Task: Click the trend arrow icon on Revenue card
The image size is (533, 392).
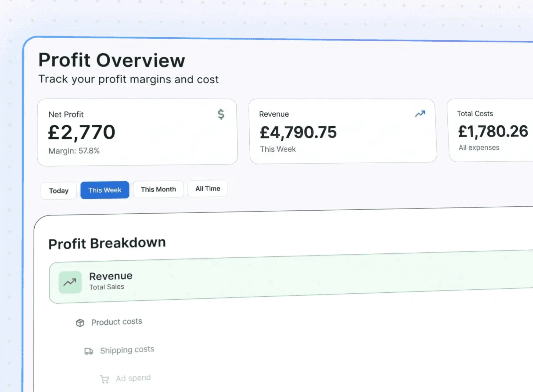Action: [420, 114]
